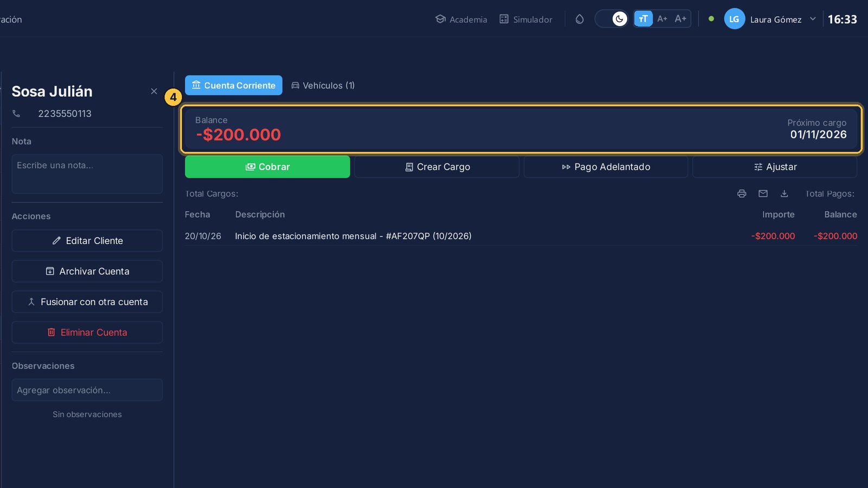Click Pago Adelantado button

click(x=605, y=167)
